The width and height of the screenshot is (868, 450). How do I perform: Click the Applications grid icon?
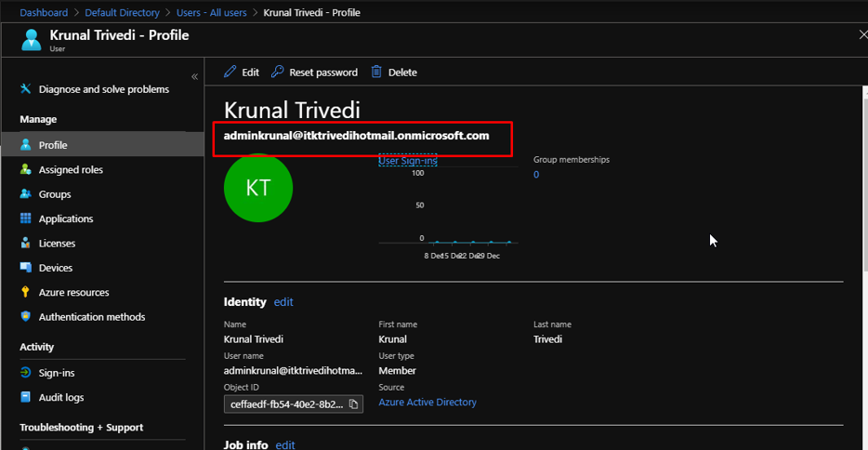(x=26, y=219)
